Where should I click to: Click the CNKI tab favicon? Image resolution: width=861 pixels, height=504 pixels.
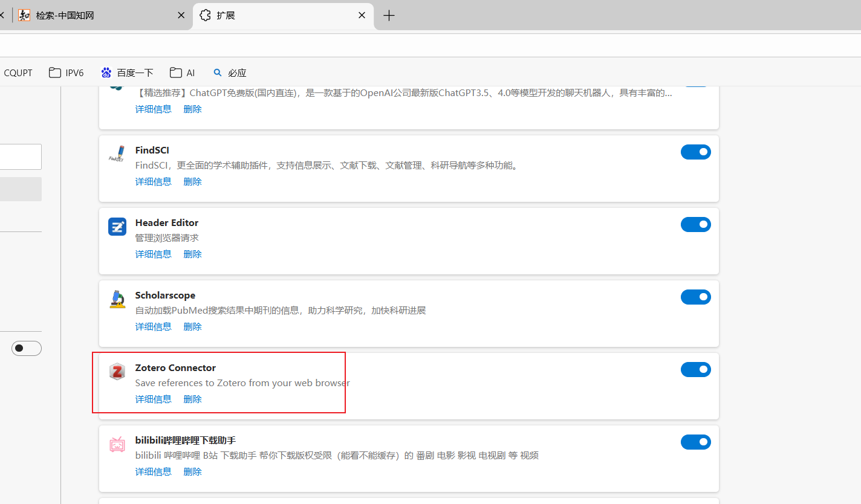[x=24, y=15]
